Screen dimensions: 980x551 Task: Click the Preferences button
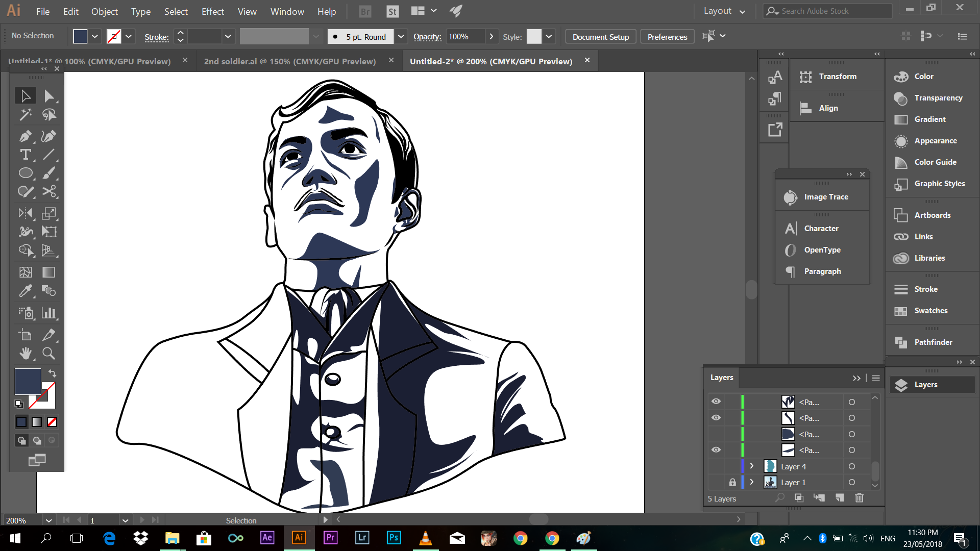pos(667,37)
